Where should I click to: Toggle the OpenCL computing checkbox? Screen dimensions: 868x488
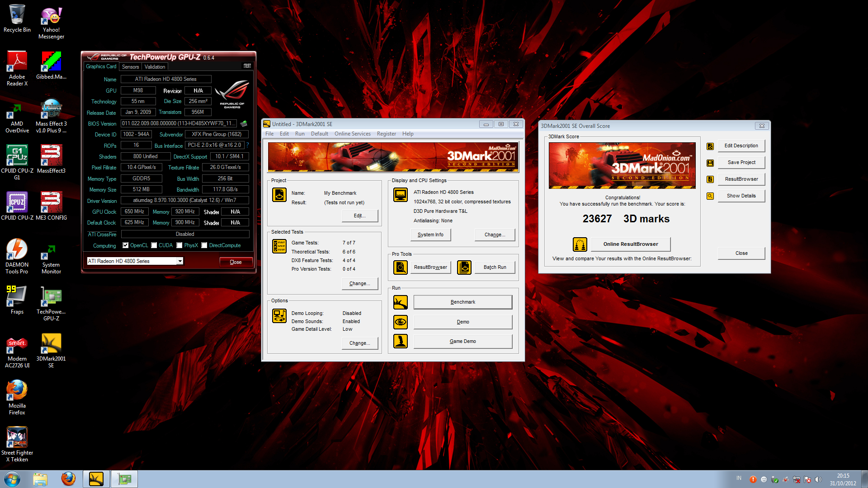126,245
